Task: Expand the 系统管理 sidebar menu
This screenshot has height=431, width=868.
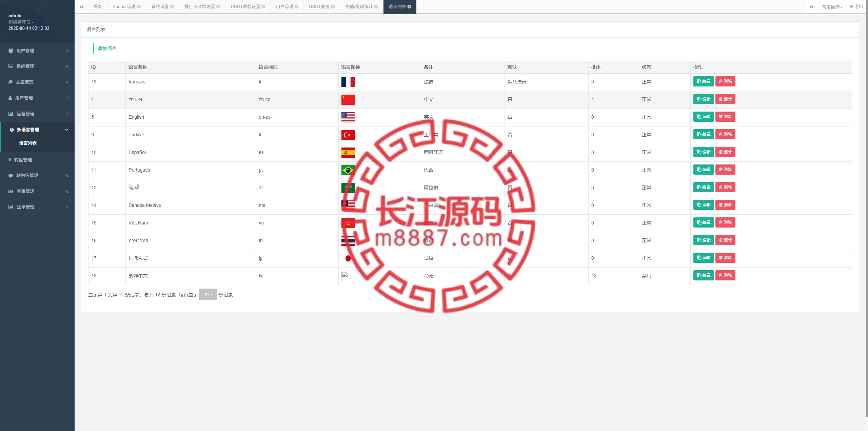Action: pyautogui.click(x=37, y=66)
